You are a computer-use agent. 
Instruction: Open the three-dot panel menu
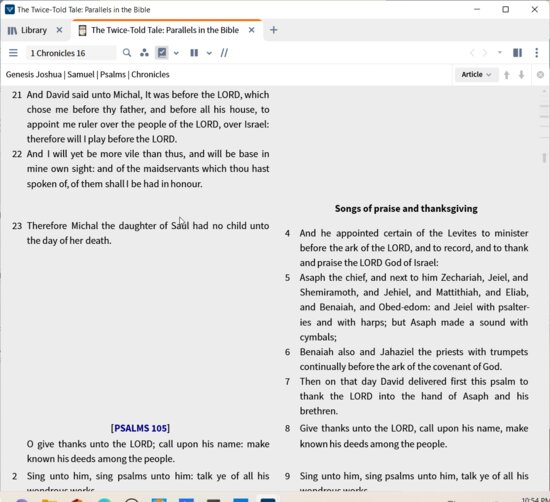537,53
